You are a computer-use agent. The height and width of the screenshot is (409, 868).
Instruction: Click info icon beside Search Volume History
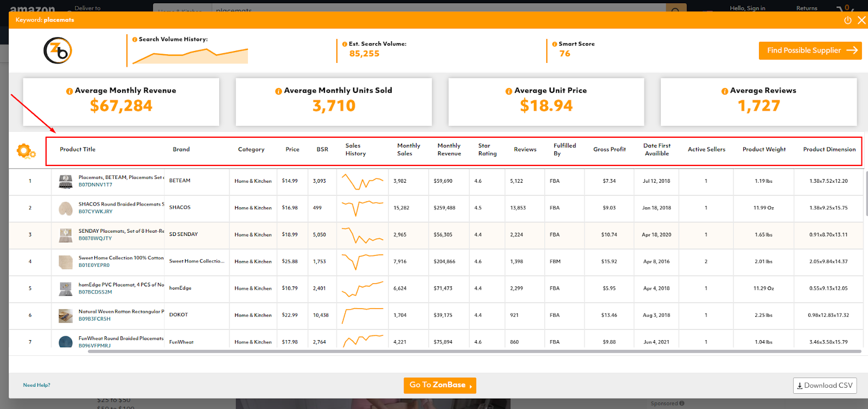[x=135, y=40]
